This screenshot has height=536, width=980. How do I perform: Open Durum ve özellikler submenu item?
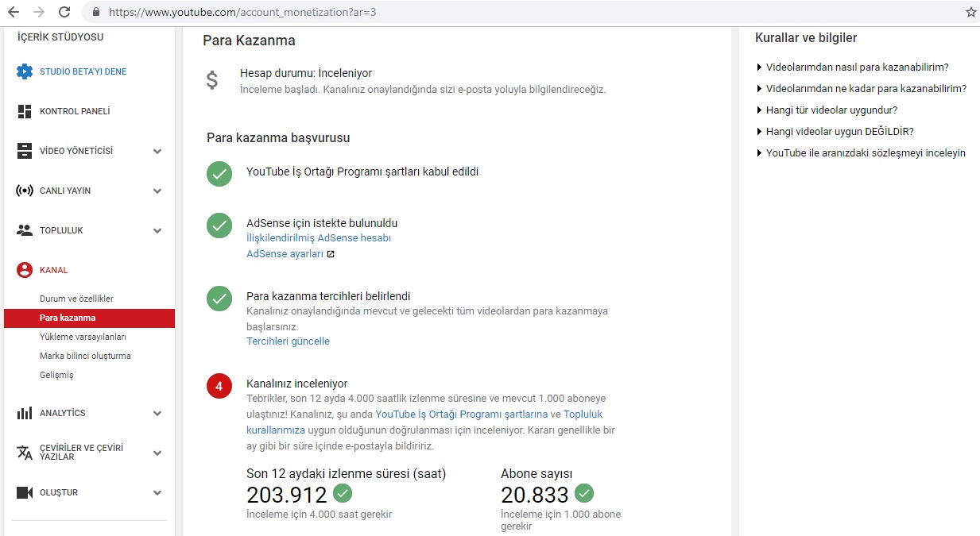pos(76,299)
